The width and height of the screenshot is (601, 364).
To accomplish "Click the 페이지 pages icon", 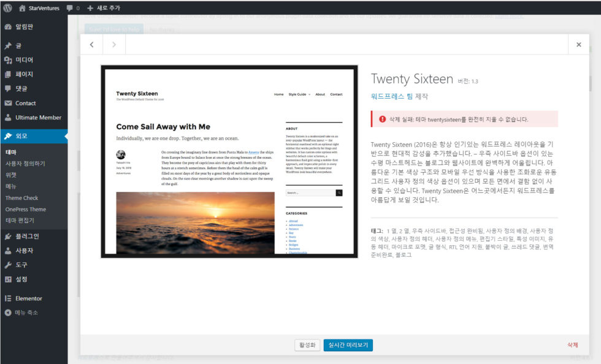I will [x=8, y=74].
